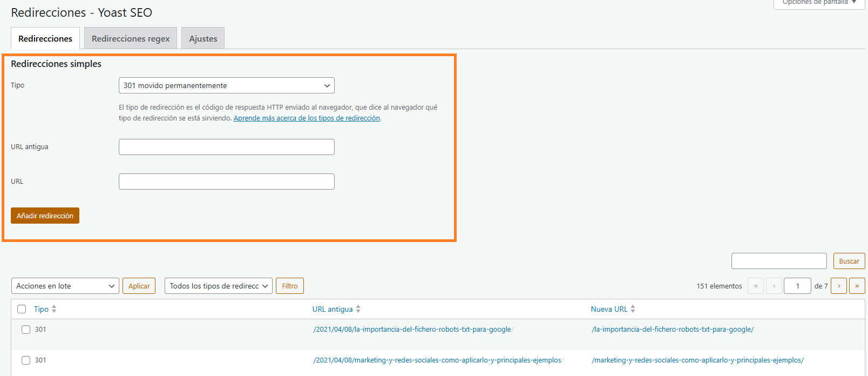Check the marketing-y-redes-sociales row checkbox

click(x=26, y=360)
